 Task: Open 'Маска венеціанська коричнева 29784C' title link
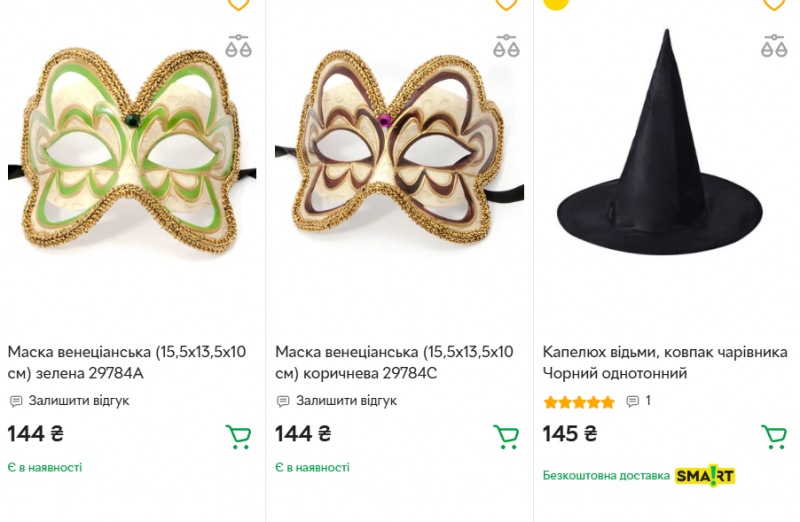click(394, 362)
